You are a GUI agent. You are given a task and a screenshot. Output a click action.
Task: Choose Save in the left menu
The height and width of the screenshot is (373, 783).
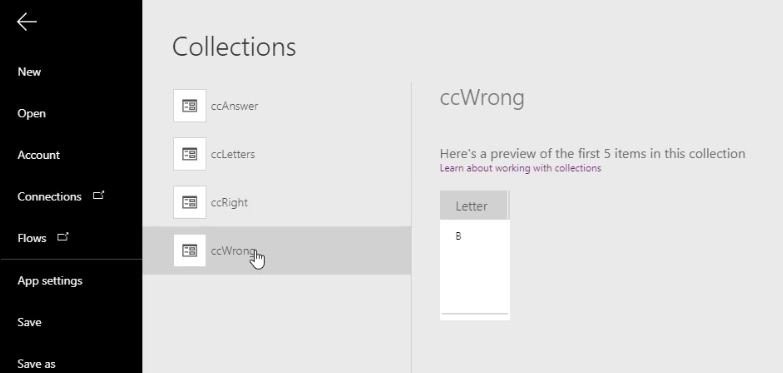coord(29,322)
